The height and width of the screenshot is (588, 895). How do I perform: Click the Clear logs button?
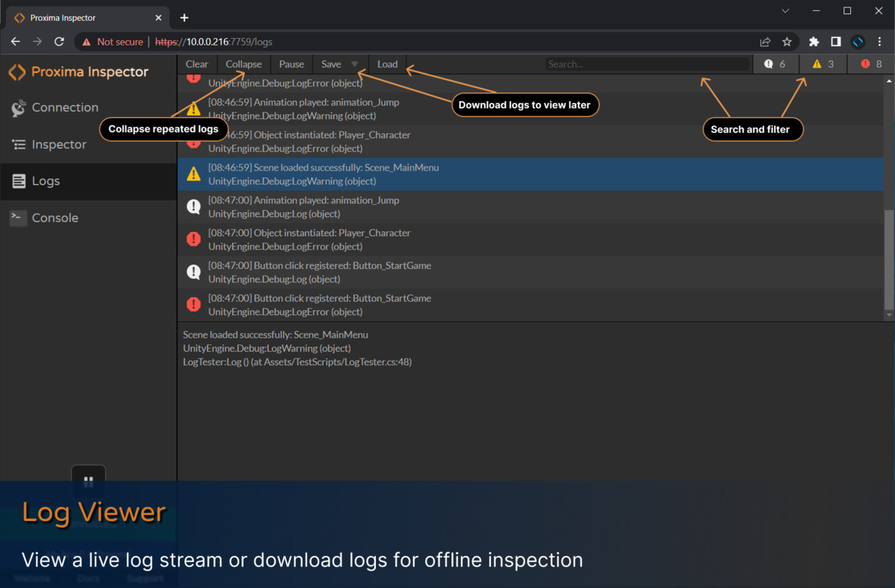197,64
